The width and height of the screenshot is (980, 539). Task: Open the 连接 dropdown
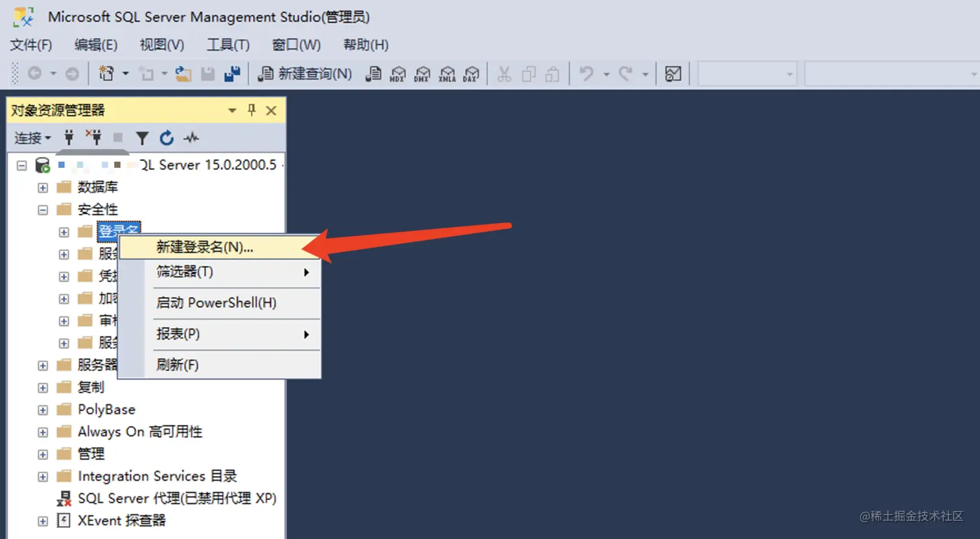tap(32, 138)
